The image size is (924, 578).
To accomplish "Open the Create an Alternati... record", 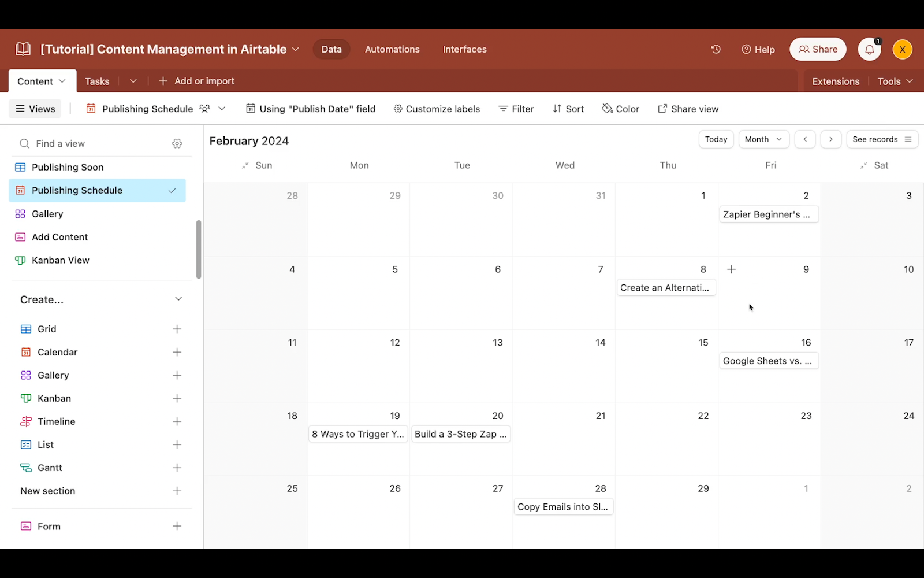I will [666, 287].
